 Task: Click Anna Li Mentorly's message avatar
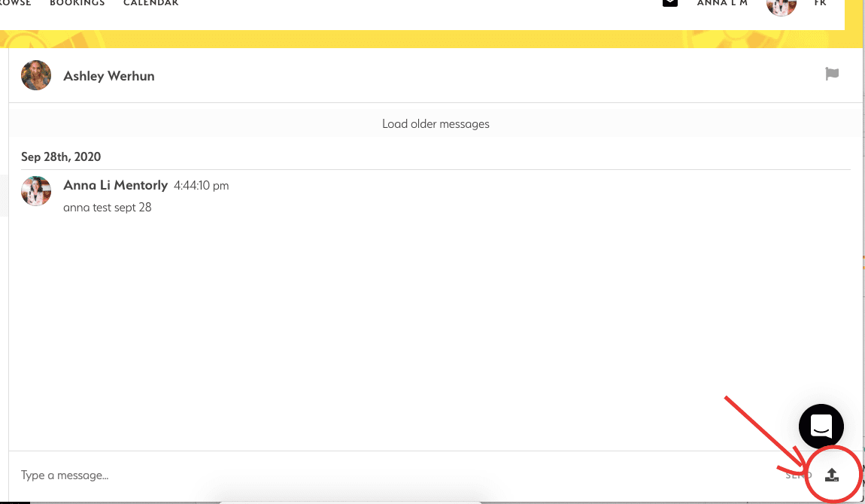[36, 191]
